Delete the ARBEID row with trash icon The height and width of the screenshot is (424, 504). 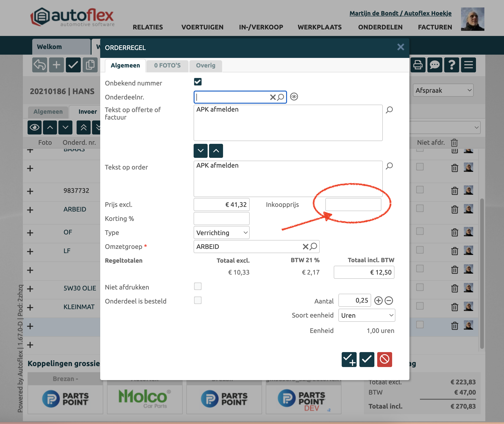click(454, 210)
